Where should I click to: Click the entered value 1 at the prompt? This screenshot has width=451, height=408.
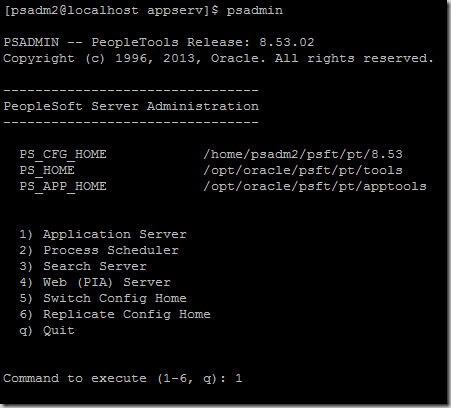point(239,378)
